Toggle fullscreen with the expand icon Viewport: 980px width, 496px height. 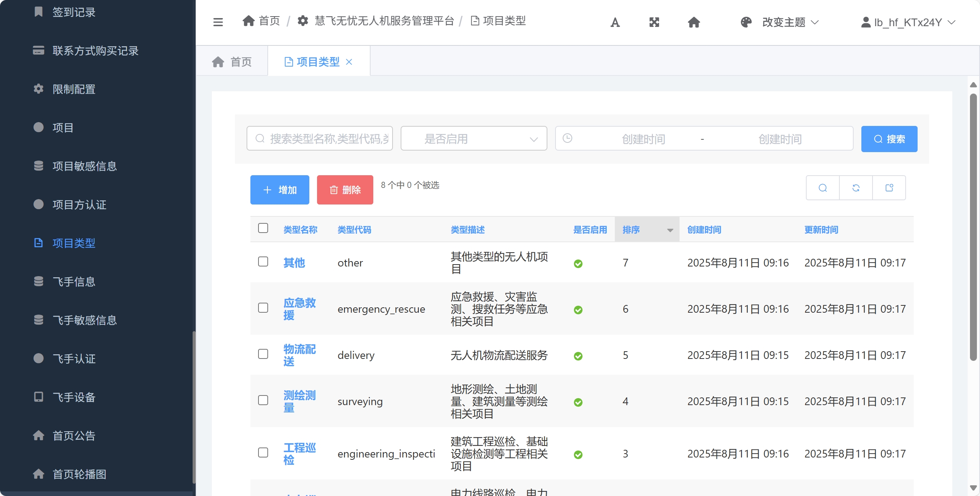pyautogui.click(x=654, y=22)
